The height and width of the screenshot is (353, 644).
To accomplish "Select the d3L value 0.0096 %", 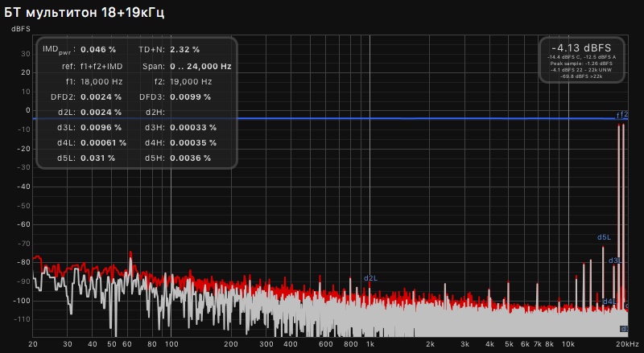I will (101, 128).
